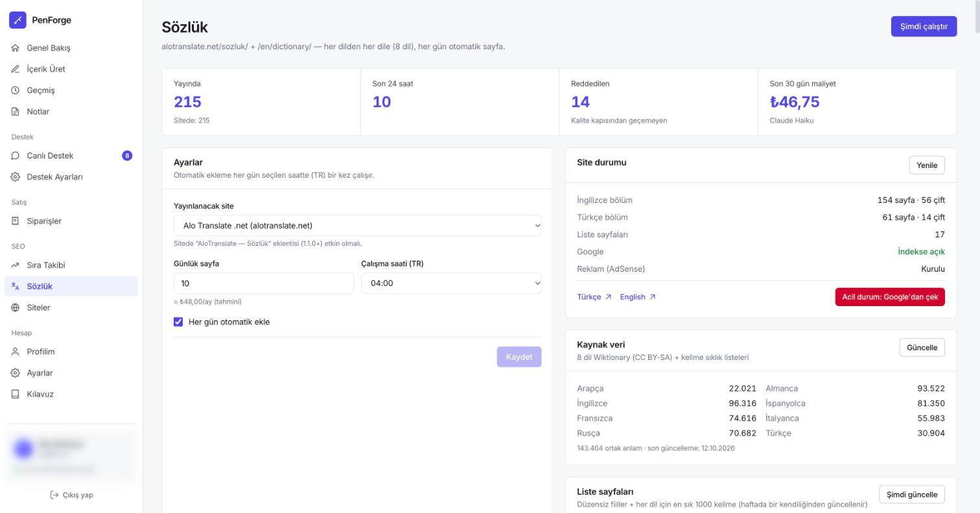Viewport: 980px width, 513px height.
Task: Click the Hesap Ayarlar gear icon
Action: (16, 373)
